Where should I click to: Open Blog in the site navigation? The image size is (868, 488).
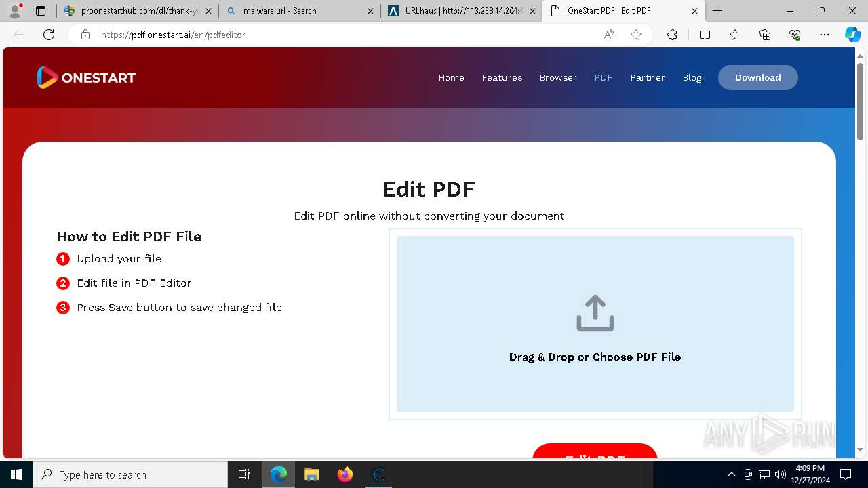(x=692, y=77)
